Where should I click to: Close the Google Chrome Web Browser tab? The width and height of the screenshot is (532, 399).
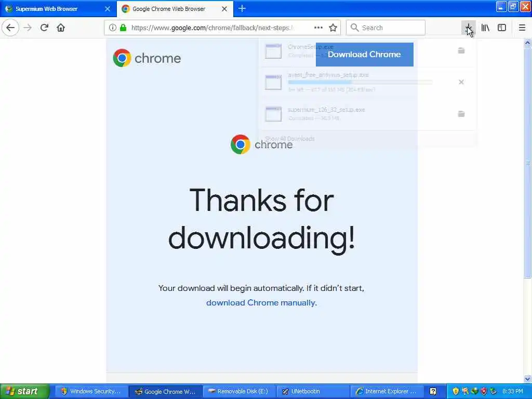[x=224, y=9]
